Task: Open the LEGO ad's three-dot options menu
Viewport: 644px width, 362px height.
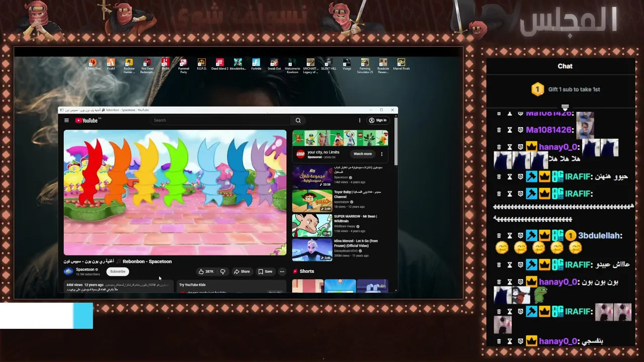Action: coord(381,154)
